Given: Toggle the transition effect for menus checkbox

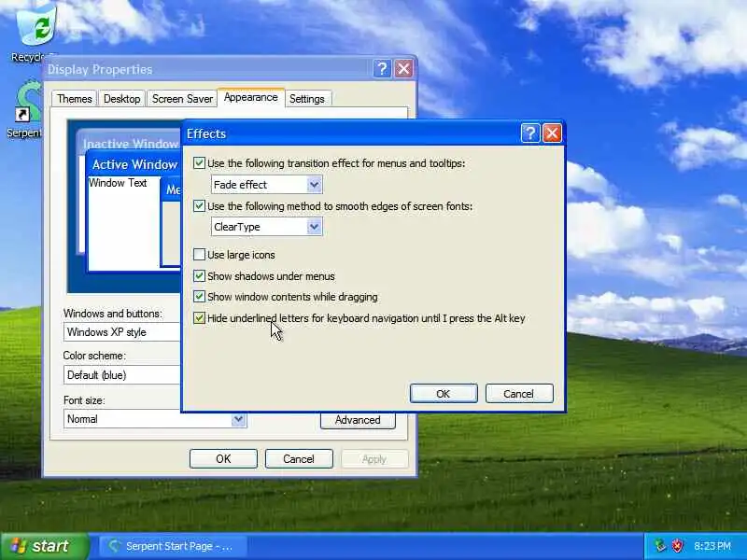Looking at the screenshot, I should tap(199, 163).
